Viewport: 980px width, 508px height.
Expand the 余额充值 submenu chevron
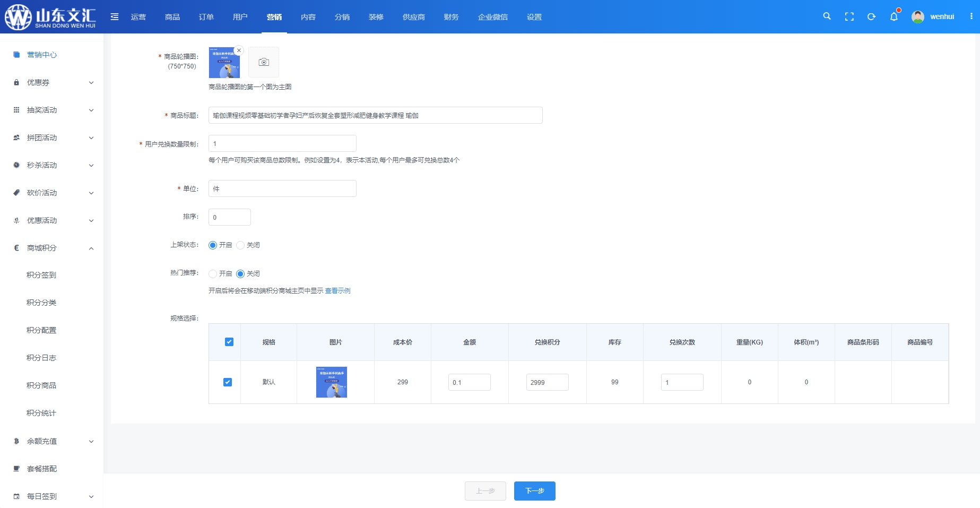91,442
